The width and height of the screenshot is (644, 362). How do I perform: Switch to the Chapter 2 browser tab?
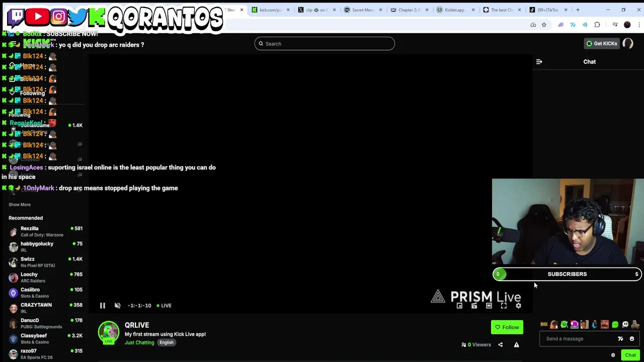(x=409, y=10)
